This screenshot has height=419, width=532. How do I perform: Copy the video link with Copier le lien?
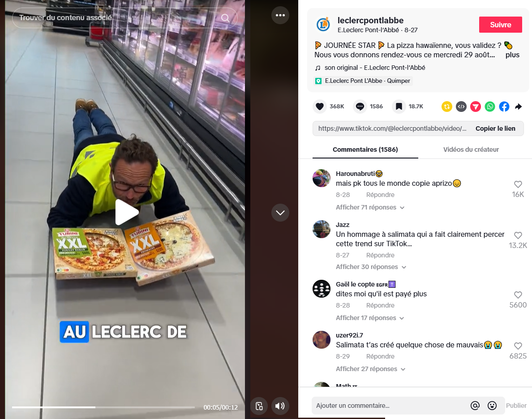click(x=495, y=128)
